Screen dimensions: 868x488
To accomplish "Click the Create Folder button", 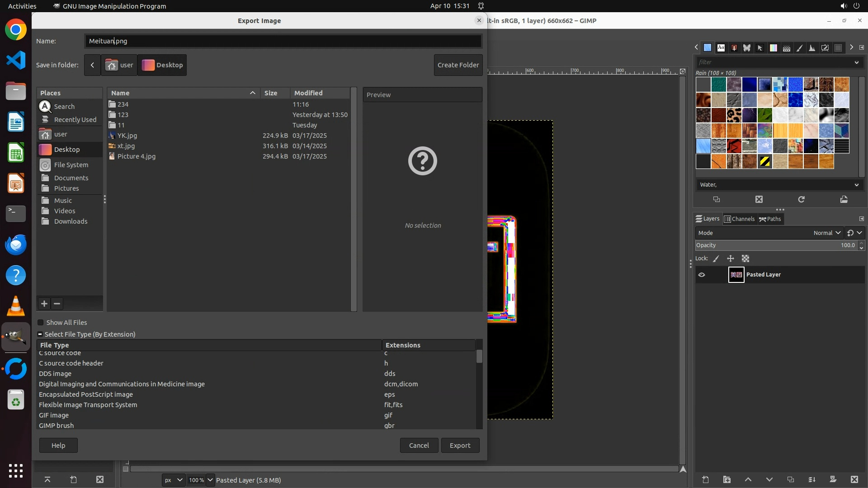I will pyautogui.click(x=458, y=65).
